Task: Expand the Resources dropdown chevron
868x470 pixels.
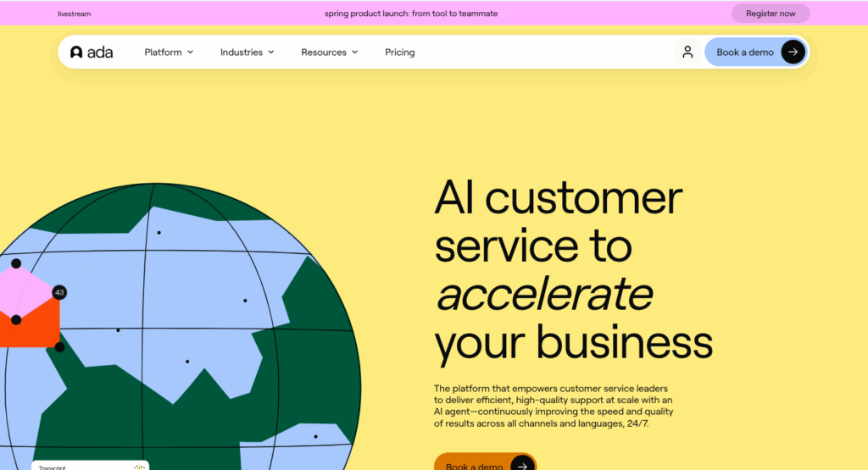Action: click(355, 52)
